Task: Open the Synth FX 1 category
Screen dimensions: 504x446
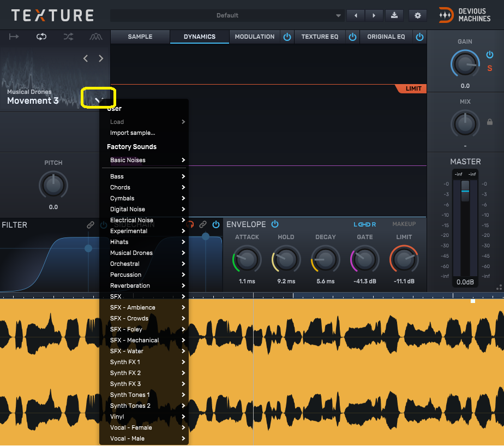Action: click(144, 362)
